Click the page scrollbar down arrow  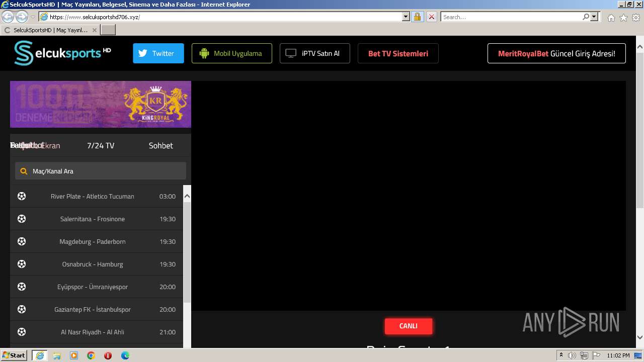point(640,337)
